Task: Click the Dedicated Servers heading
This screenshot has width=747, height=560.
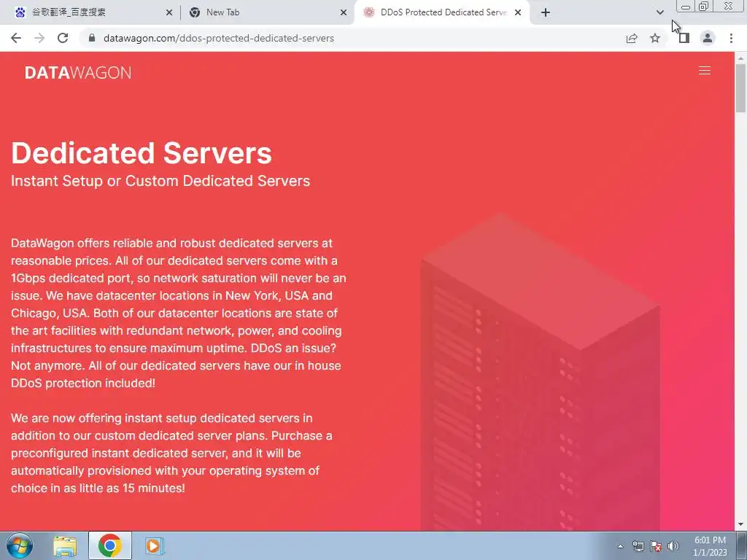Action: coord(142,153)
